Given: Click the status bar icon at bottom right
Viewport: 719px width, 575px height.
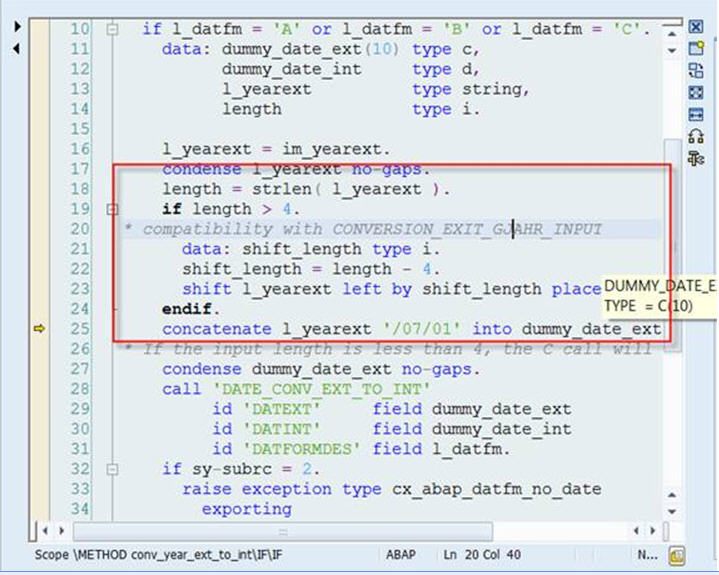Looking at the screenshot, I should tap(675, 554).
